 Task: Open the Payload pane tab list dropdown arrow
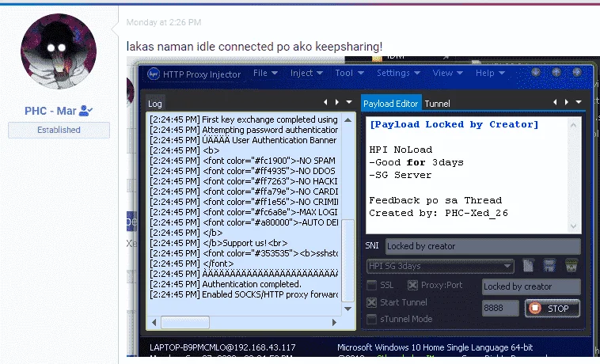coord(579,102)
